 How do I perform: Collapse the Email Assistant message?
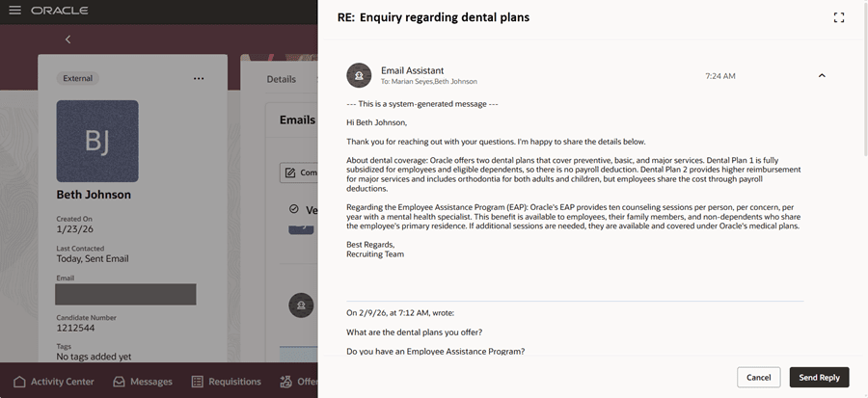pos(822,75)
